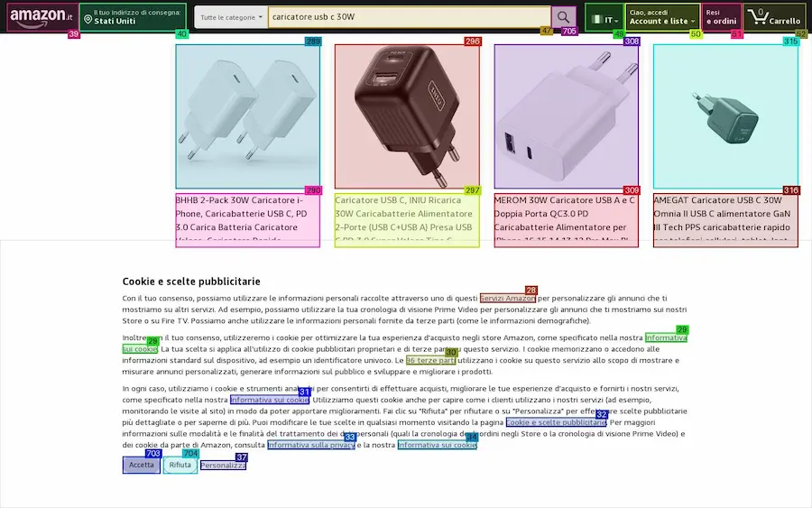Click the magnifying glass search button
The width and height of the screenshot is (812, 508).
point(563,17)
